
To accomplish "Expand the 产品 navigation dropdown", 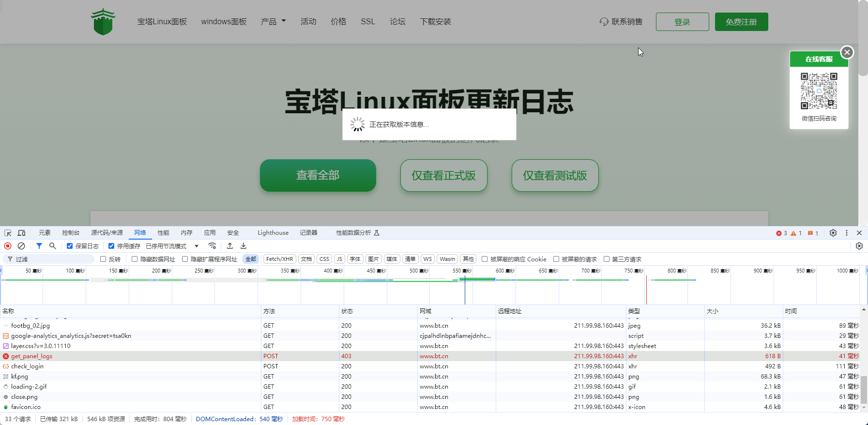I will (x=274, y=22).
